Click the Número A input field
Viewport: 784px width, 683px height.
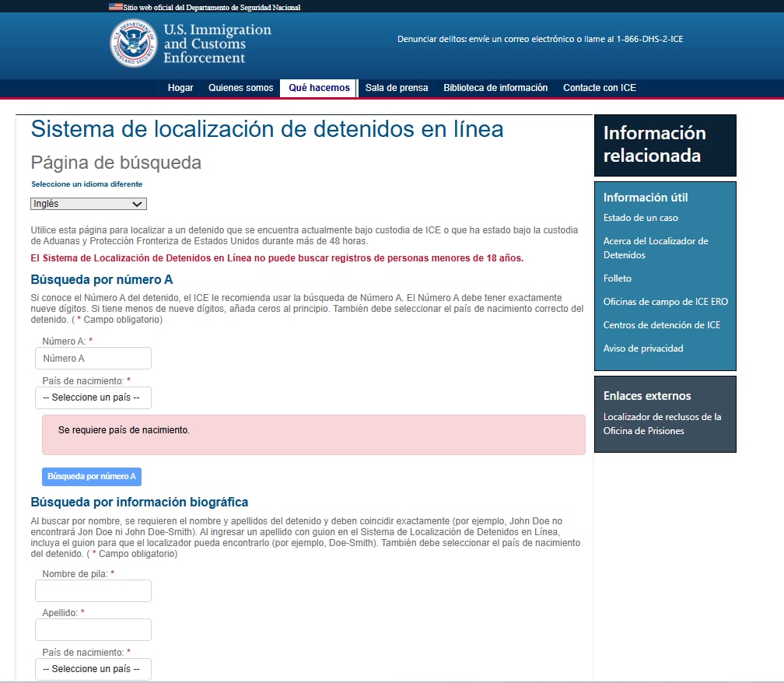click(x=93, y=359)
